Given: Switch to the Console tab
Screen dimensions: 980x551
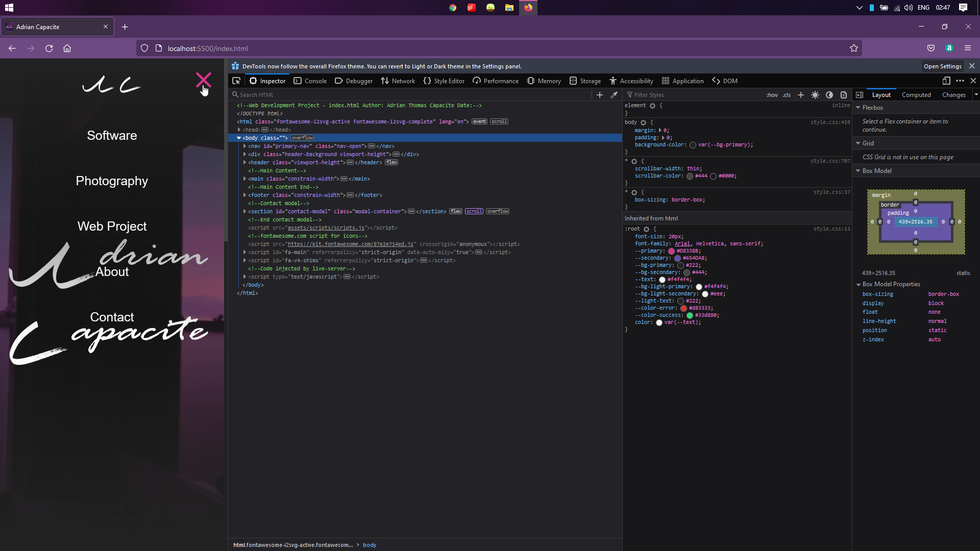Looking at the screenshot, I should point(310,81).
